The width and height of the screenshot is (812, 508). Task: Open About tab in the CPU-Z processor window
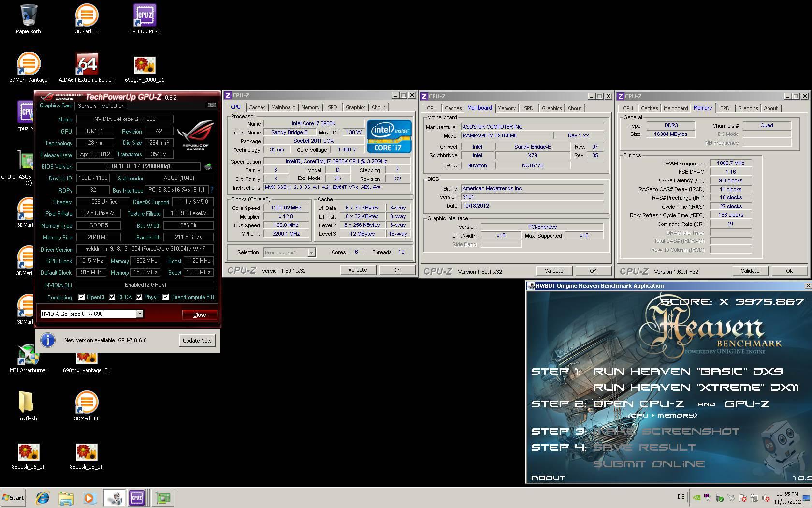point(378,107)
